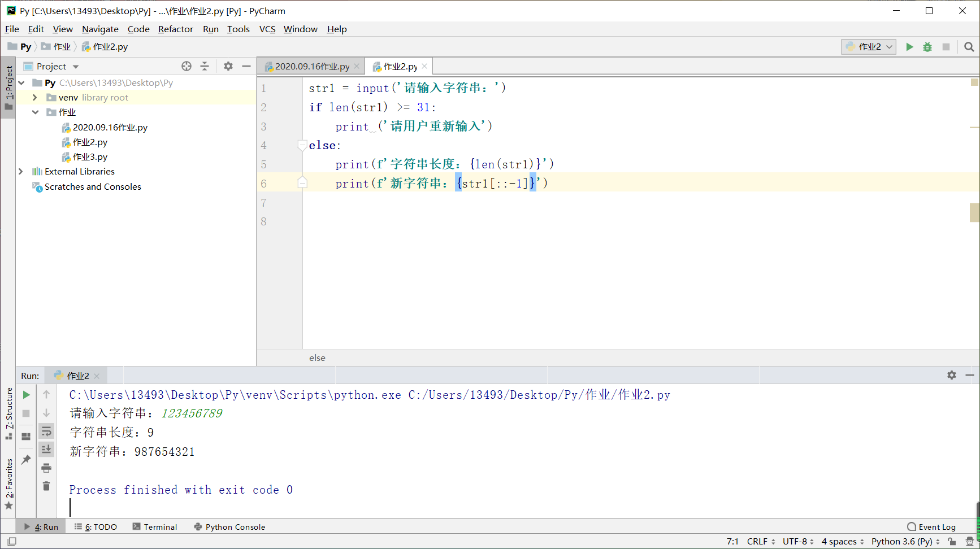
Task: Open the Refactor menu
Action: pos(175,29)
